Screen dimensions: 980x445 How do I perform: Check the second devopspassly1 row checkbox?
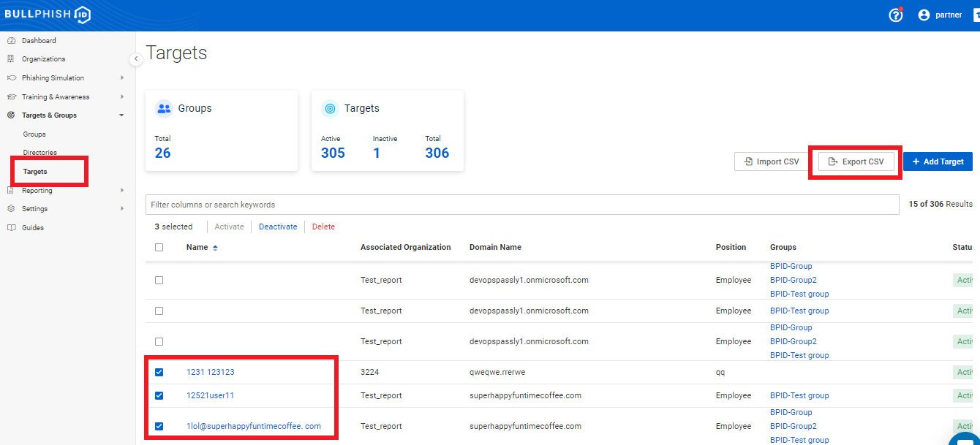(x=159, y=311)
